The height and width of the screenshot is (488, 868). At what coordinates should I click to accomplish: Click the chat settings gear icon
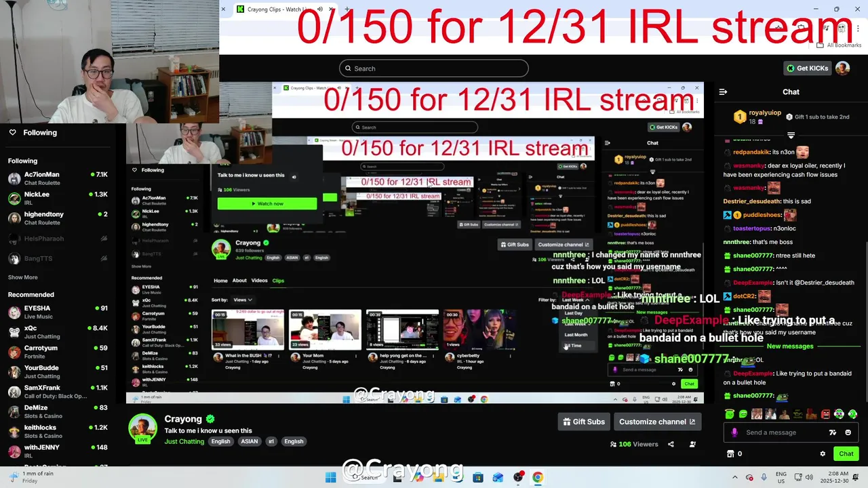pos(823,453)
